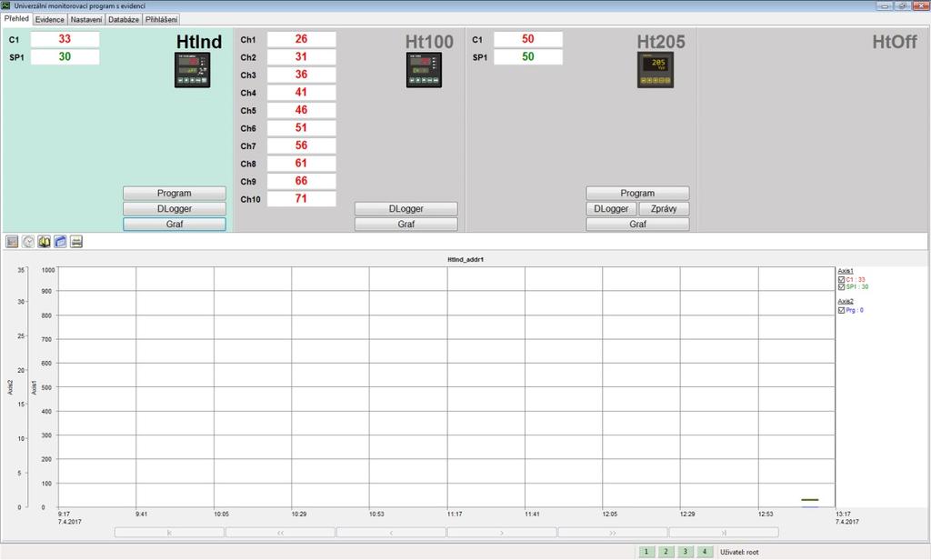This screenshot has height=560, width=931.
Task: Click the Ht100 Ch4 value 41
Action: coord(301,93)
